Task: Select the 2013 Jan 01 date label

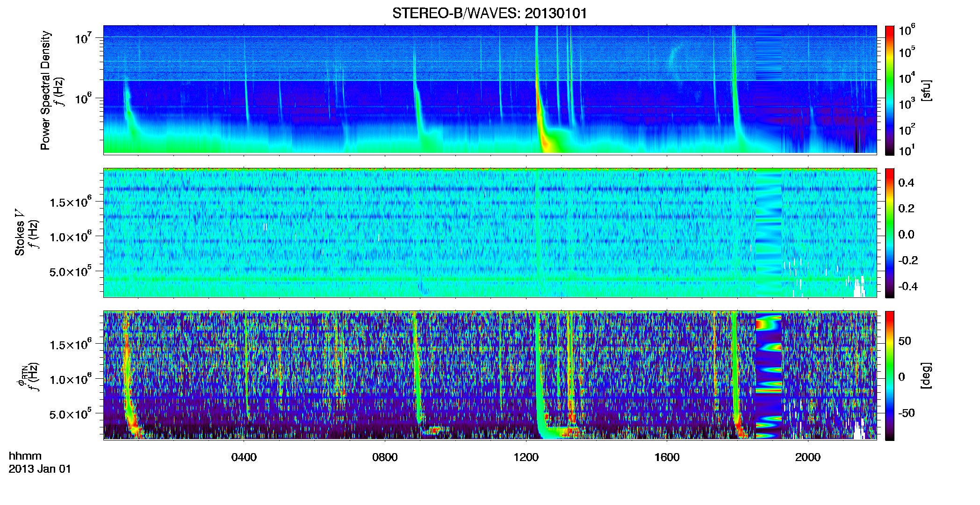Action: (40, 469)
